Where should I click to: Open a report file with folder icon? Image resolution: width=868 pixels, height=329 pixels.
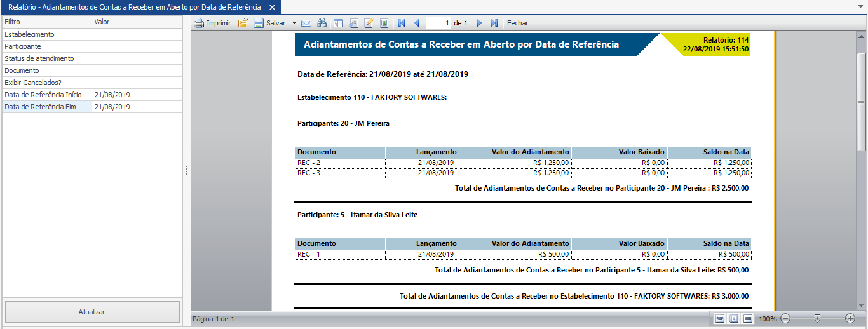243,23
